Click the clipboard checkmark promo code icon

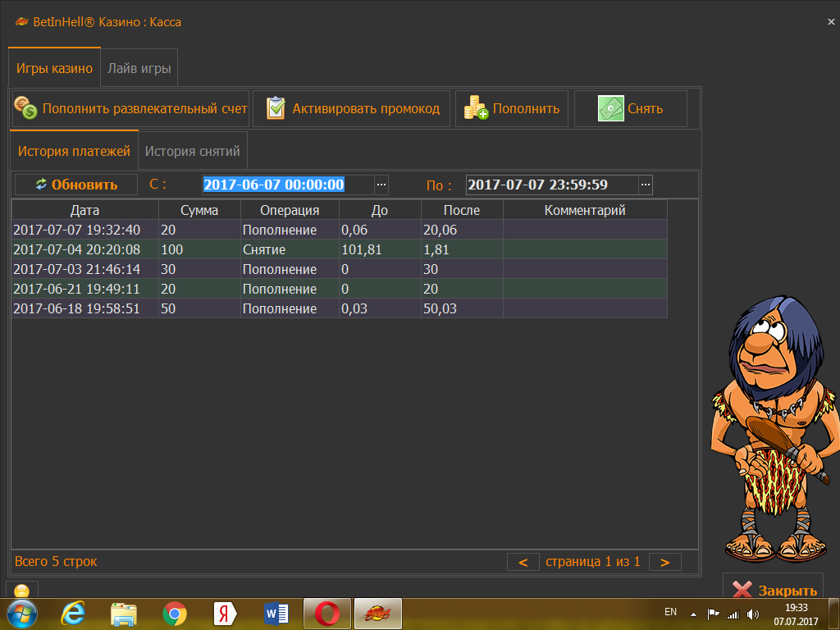[x=276, y=108]
